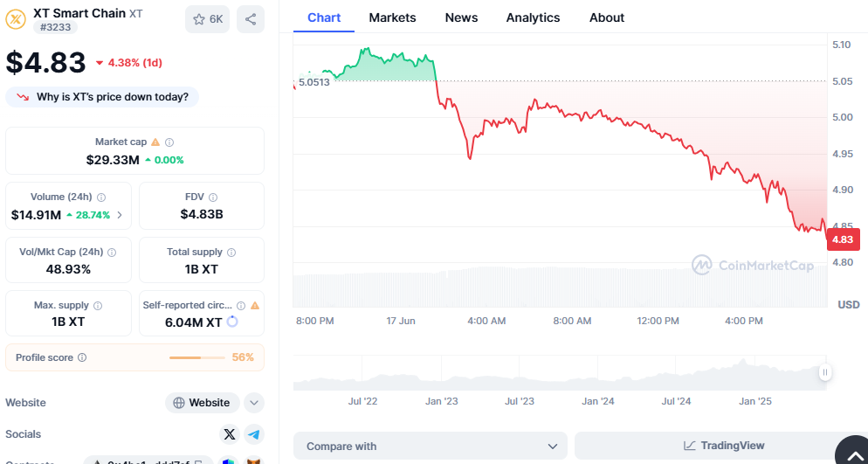Click the $29.33M market cap value
This screenshot has width=868, height=464.
tap(113, 161)
